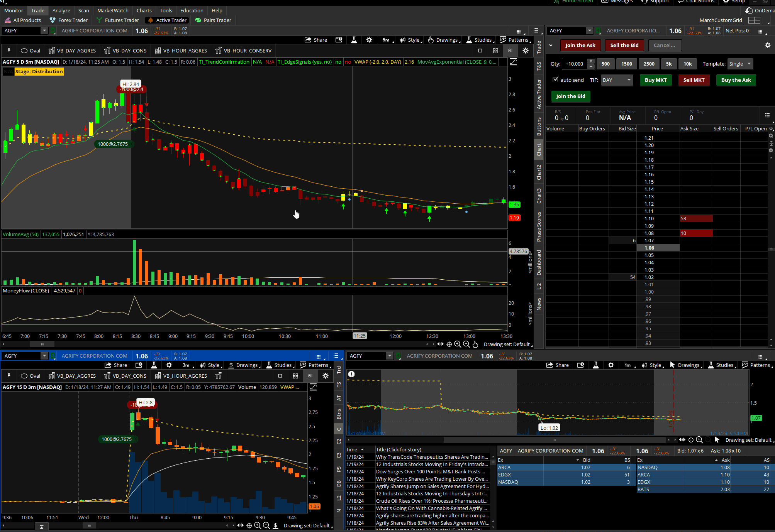Click the pin icon left of Oval
This screenshot has height=532, width=775.
tap(9, 51)
